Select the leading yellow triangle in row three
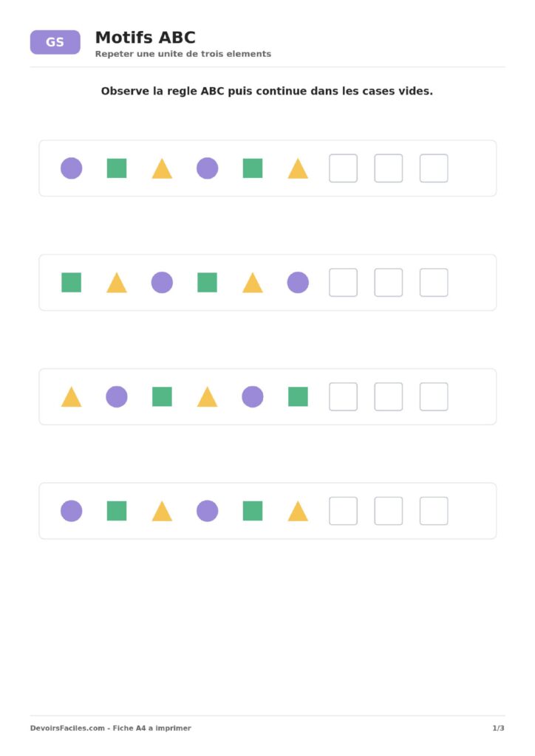 [72, 396]
